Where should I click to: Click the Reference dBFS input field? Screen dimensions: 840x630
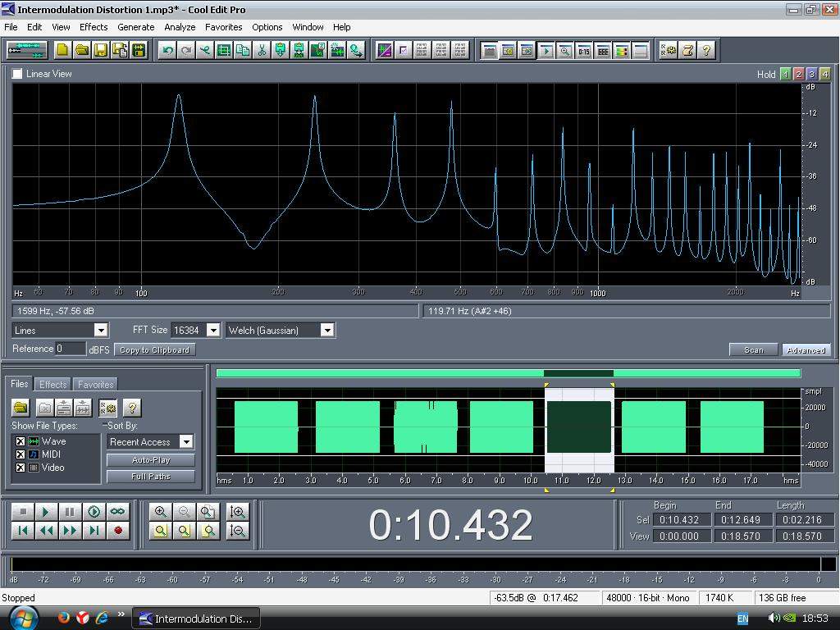[x=71, y=349]
